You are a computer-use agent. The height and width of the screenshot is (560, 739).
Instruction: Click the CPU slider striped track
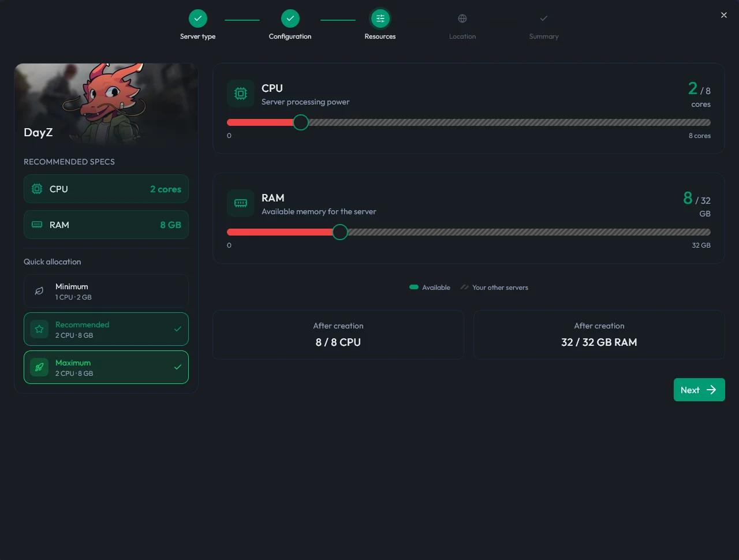(x=509, y=122)
